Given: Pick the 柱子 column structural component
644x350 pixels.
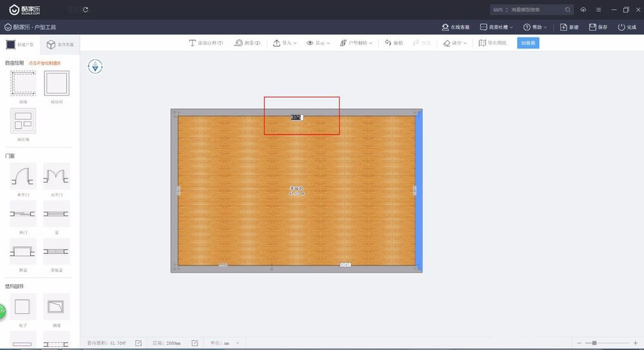Looking at the screenshot, I should 23,306.
